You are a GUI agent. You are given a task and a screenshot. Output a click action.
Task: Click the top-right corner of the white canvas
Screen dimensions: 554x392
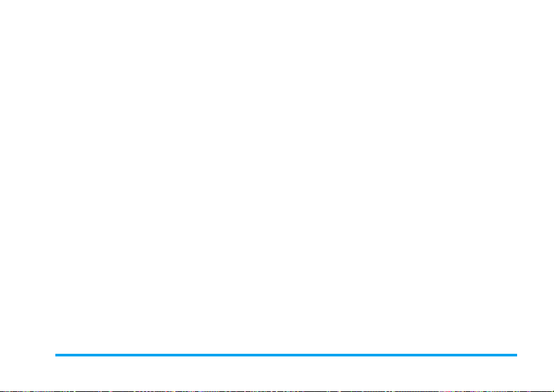coord(553,1)
